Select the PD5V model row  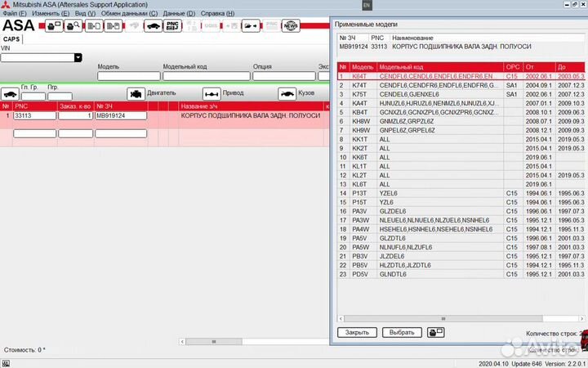(x=461, y=275)
